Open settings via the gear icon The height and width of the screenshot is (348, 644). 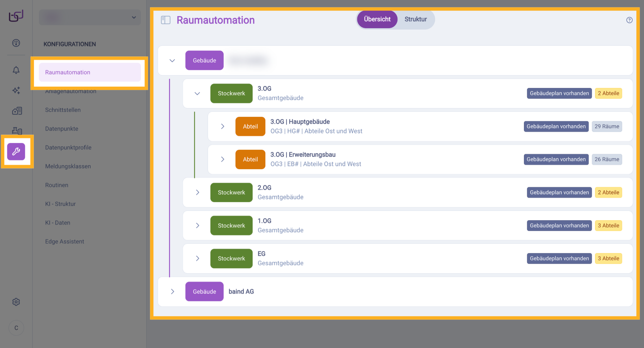point(16,302)
